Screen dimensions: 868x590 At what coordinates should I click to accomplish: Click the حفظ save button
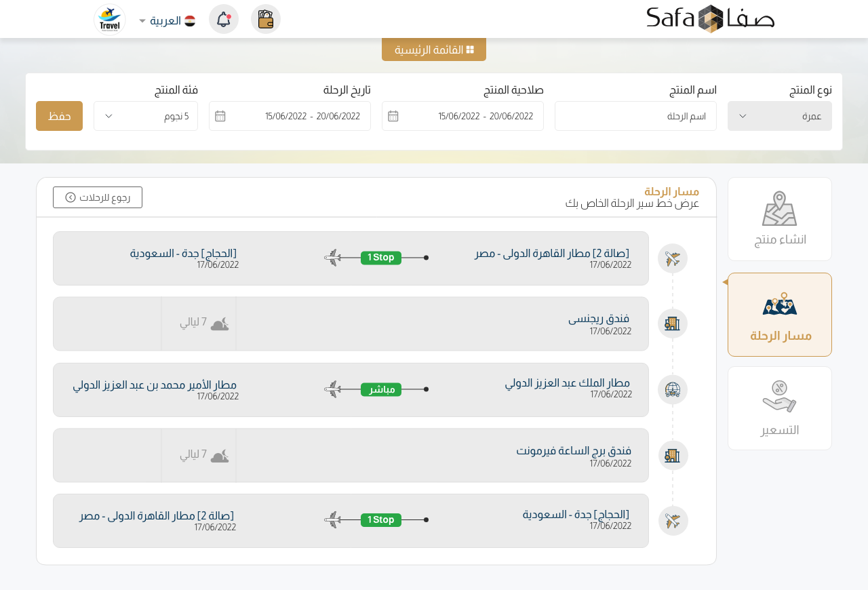click(59, 116)
